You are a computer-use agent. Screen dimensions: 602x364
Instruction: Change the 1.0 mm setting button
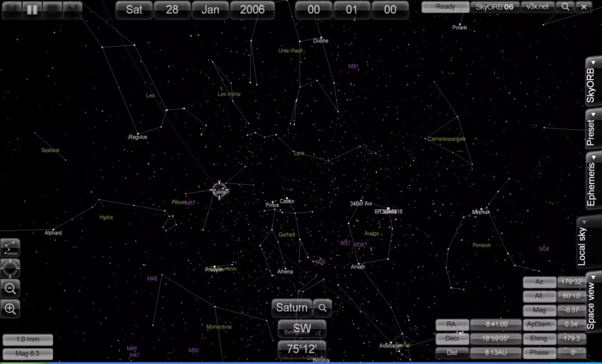click(28, 340)
